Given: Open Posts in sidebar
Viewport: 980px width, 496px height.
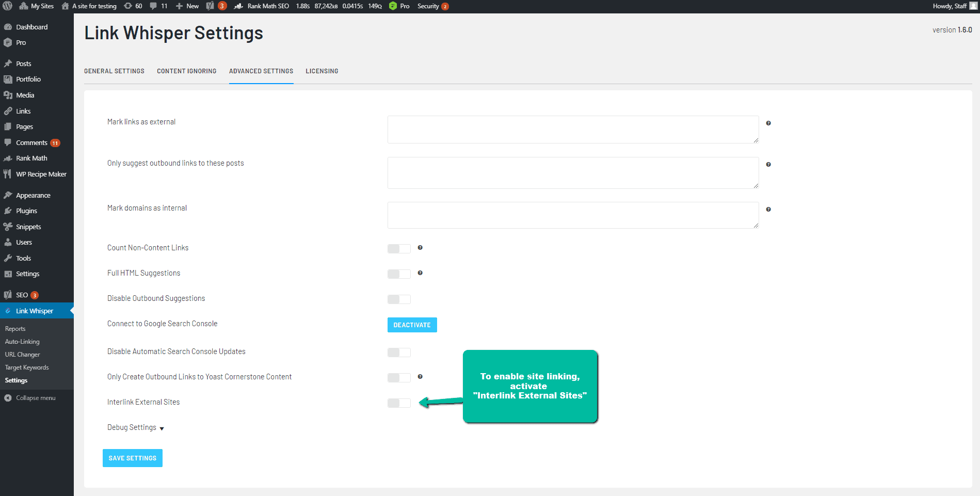Looking at the screenshot, I should 37,63.
